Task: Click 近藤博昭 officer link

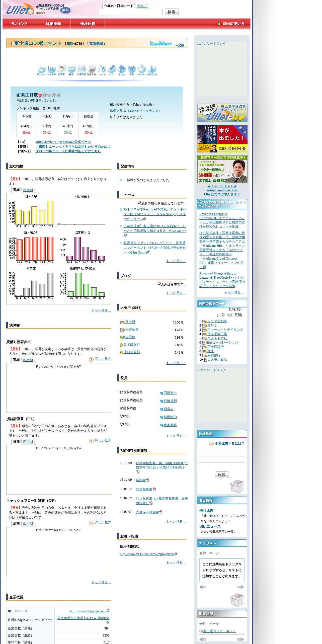Action: tap(170, 401)
